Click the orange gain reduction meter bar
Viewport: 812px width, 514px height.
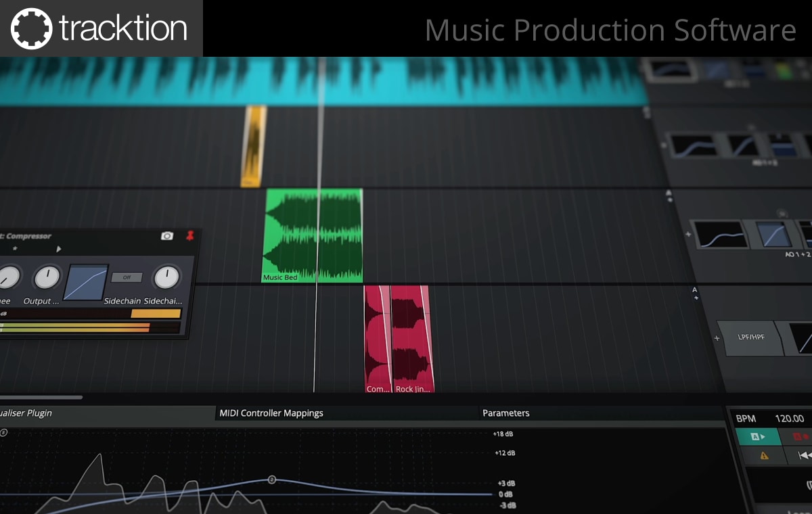(156, 314)
